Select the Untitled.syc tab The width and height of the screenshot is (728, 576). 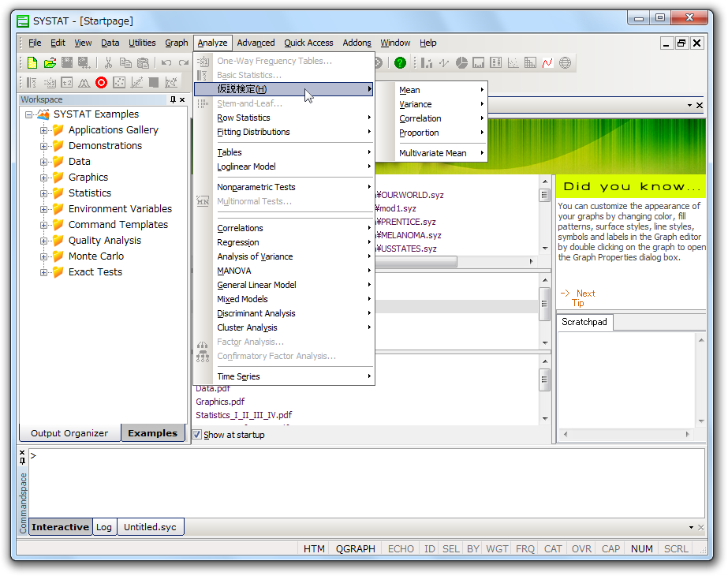pyautogui.click(x=150, y=527)
